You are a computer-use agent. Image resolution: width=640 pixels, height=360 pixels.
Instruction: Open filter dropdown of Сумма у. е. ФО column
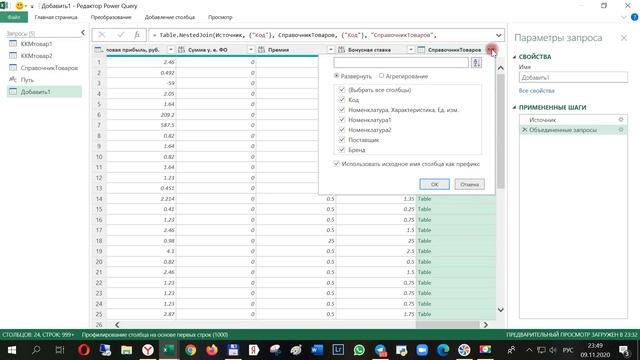point(251,50)
